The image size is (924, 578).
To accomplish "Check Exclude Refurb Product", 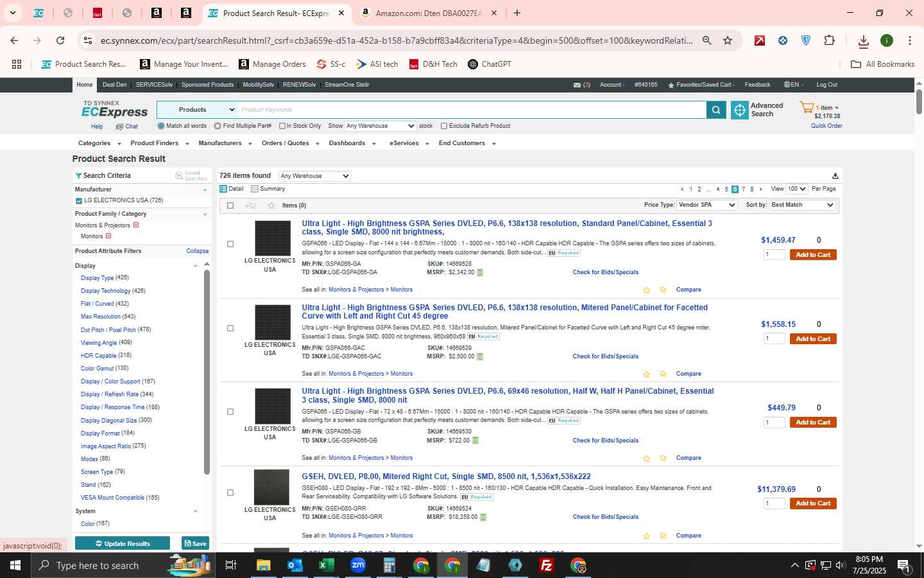I will point(444,126).
